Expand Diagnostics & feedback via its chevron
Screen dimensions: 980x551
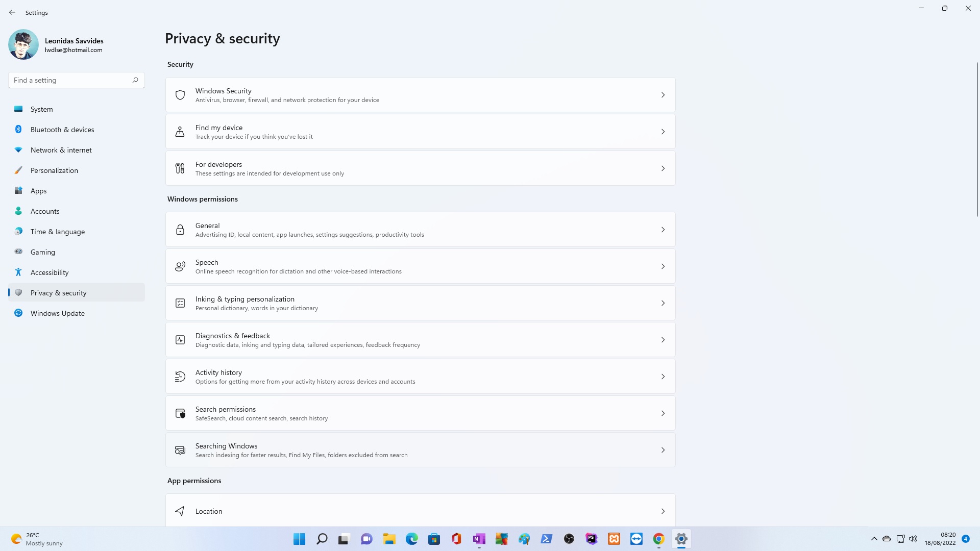(x=663, y=340)
